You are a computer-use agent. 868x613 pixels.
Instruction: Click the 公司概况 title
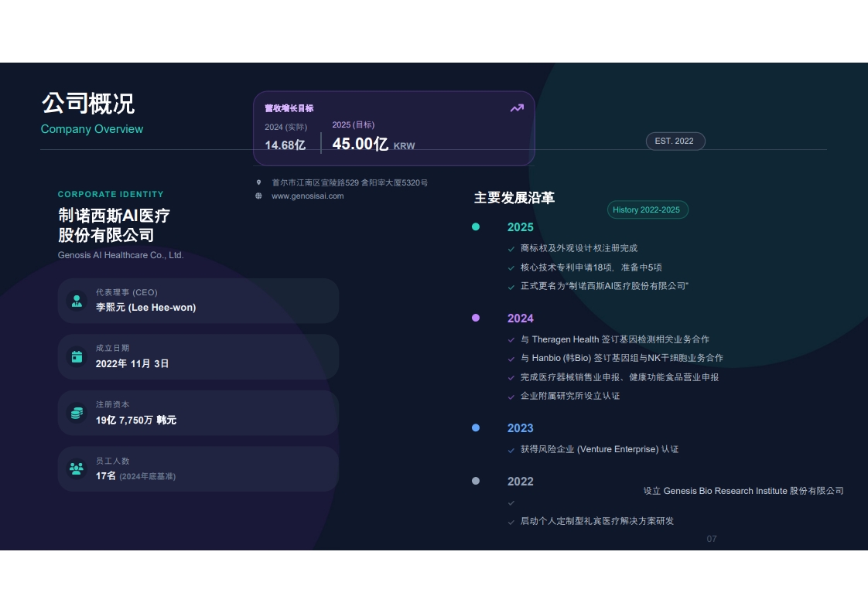coord(88,104)
